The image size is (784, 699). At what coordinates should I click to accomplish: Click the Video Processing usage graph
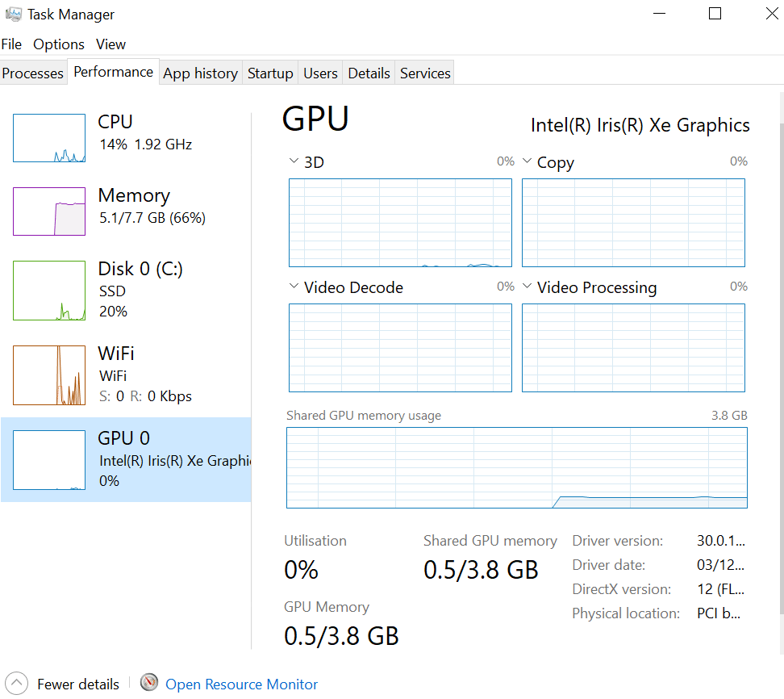point(633,348)
